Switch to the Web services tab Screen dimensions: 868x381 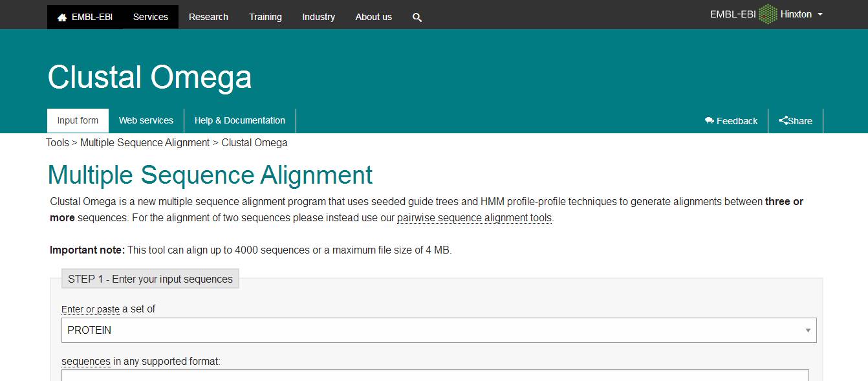(x=146, y=120)
